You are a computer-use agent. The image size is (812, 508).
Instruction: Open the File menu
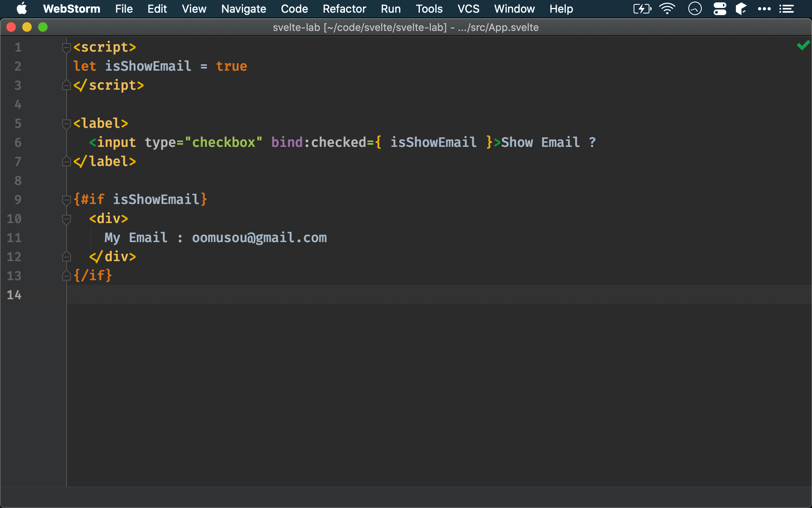click(124, 8)
